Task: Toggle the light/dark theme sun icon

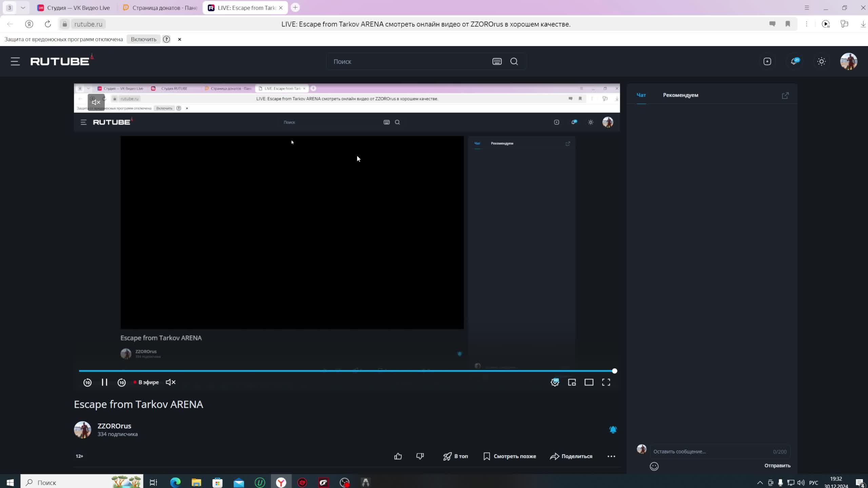Action: click(821, 61)
